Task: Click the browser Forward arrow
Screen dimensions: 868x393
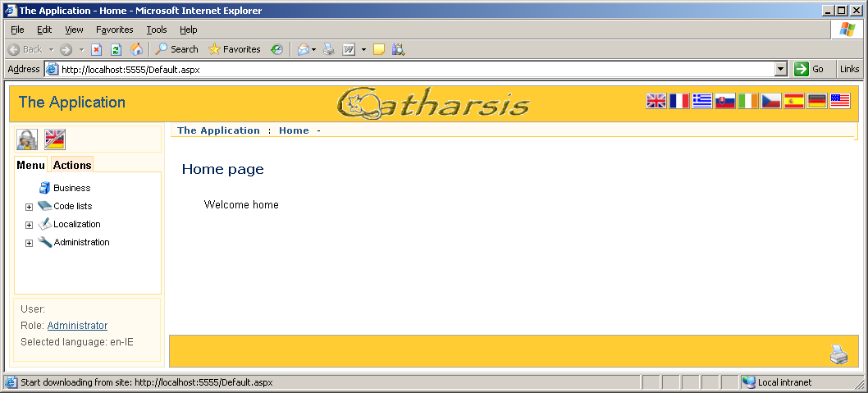Action: 66,49
